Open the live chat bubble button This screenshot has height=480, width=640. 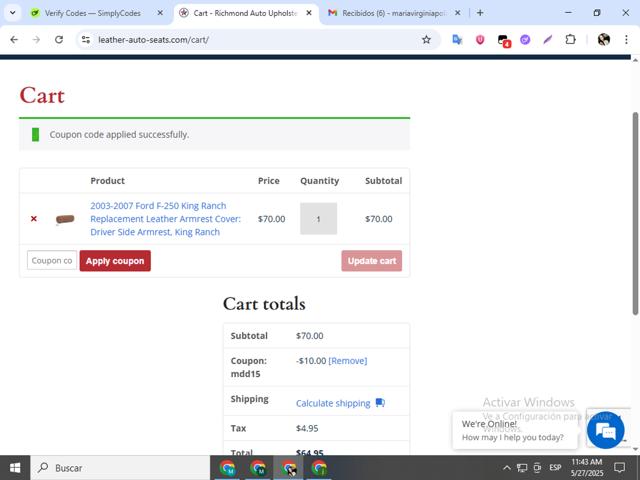coord(605,430)
